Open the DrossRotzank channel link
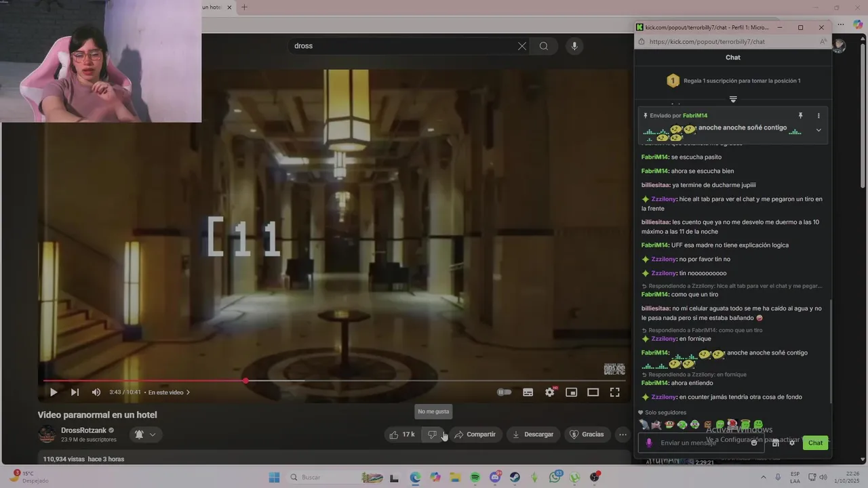The height and width of the screenshot is (488, 868). [83, 430]
